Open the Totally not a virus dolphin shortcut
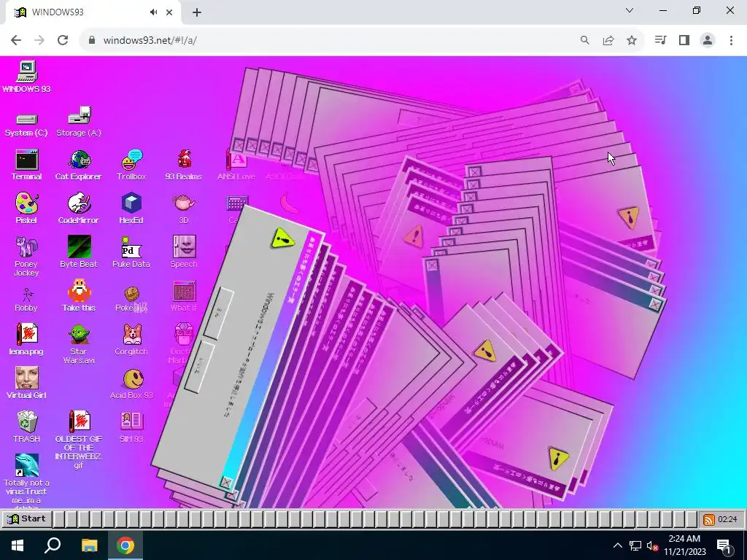747x560 pixels. pos(27,465)
